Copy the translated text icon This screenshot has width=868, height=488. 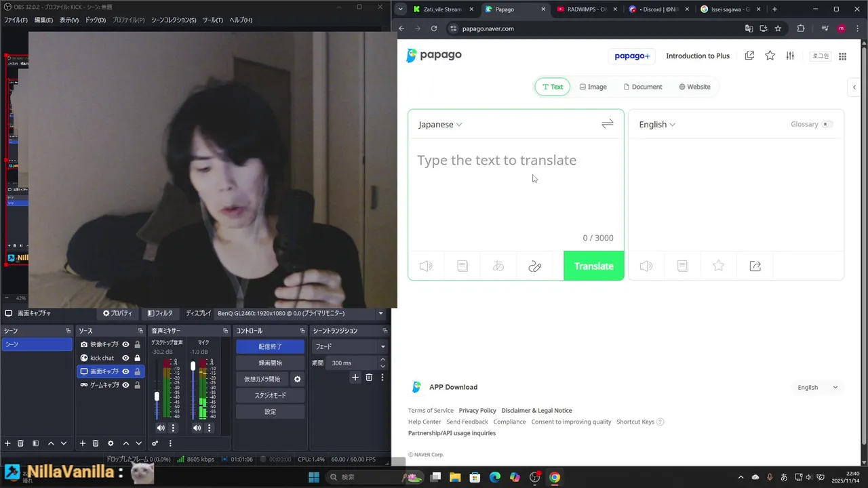(x=683, y=266)
